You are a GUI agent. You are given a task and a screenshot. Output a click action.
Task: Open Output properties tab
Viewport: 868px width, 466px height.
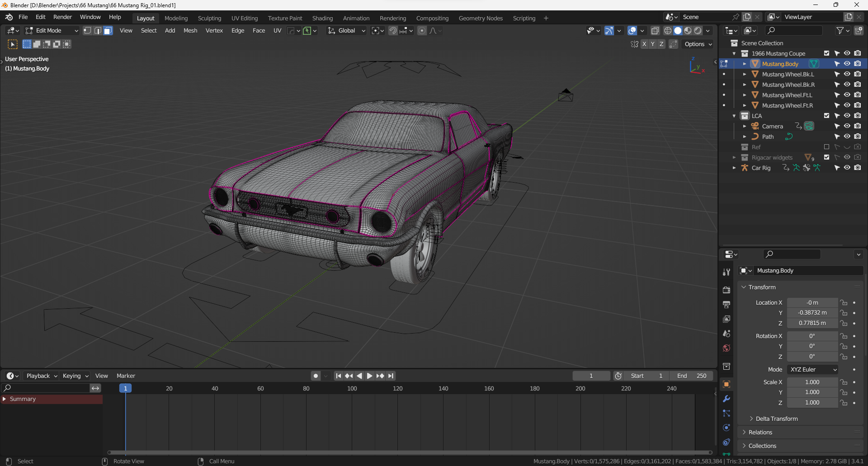(726, 305)
